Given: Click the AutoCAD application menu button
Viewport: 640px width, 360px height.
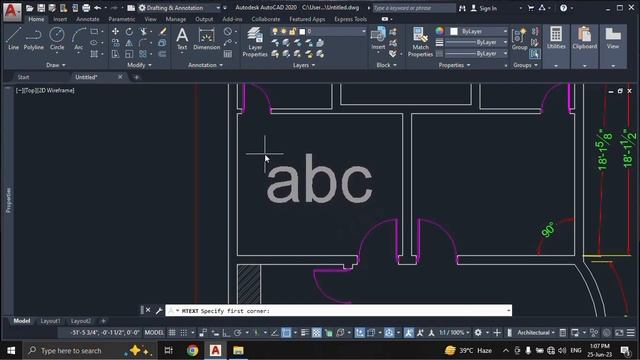Looking at the screenshot, I should coord(12,11).
